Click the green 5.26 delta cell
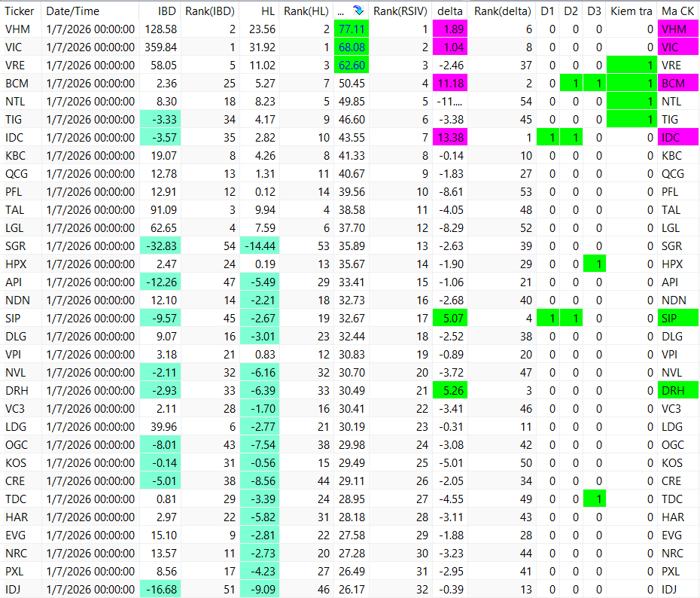Screen dimensions: 700x598 coord(450,391)
